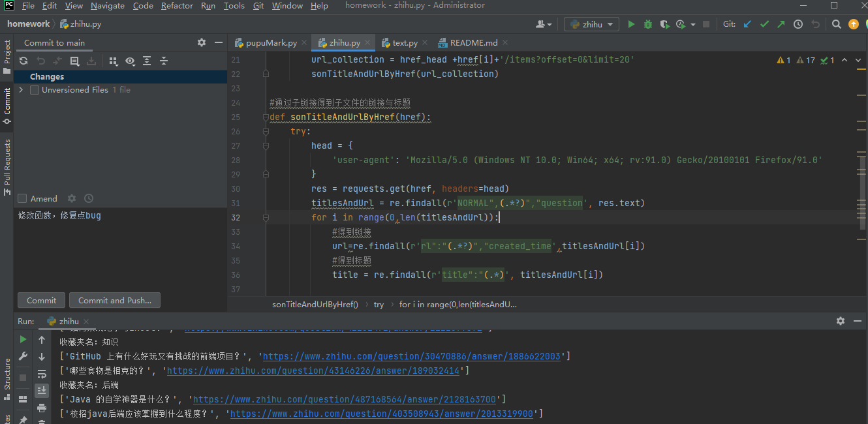Check the Unversioned Files checkbox
The height and width of the screenshot is (424, 868).
[35, 90]
